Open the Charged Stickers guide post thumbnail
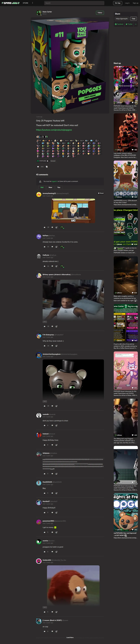 tap(126, 227)
